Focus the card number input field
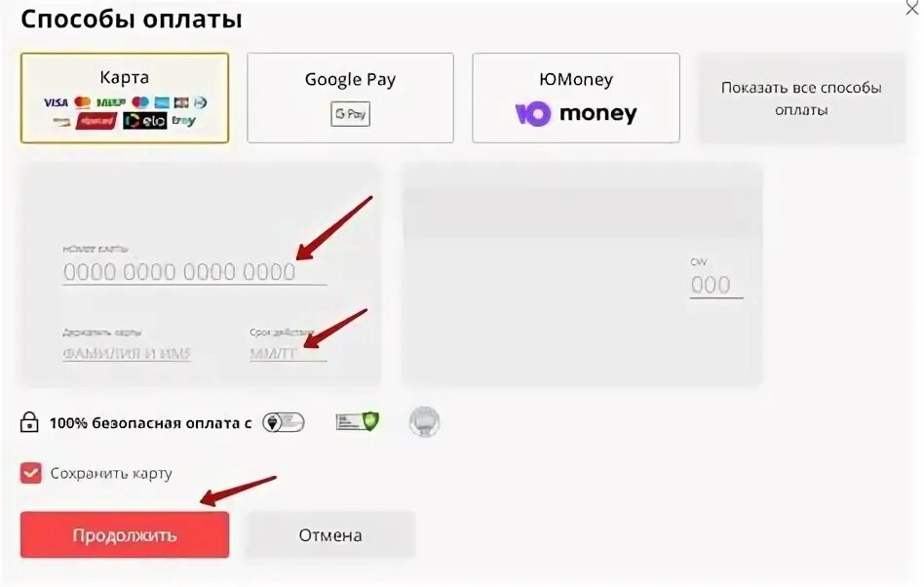The width and height of the screenshot is (924, 587). coord(195,272)
